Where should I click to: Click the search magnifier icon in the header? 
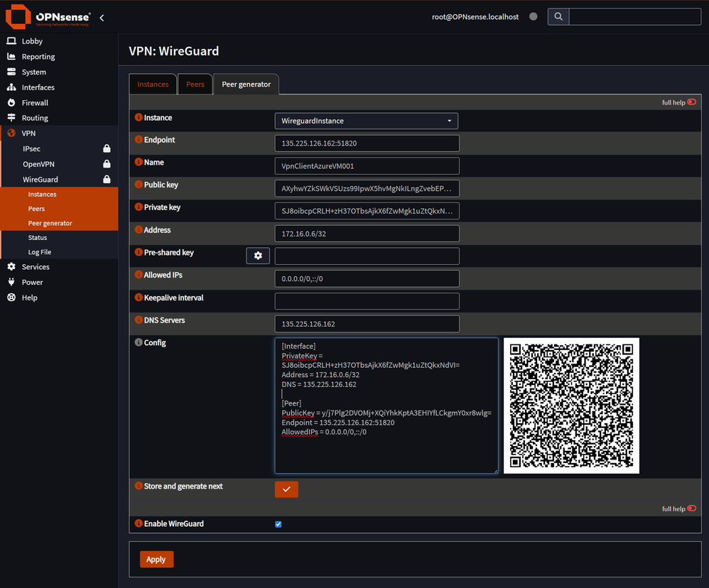tap(558, 16)
